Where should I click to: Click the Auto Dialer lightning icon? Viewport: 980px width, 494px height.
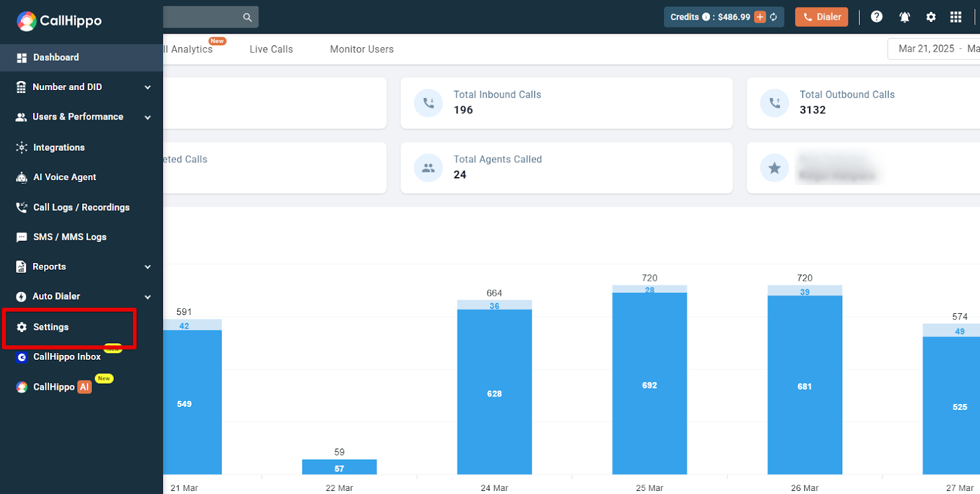(x=21, y=297)
